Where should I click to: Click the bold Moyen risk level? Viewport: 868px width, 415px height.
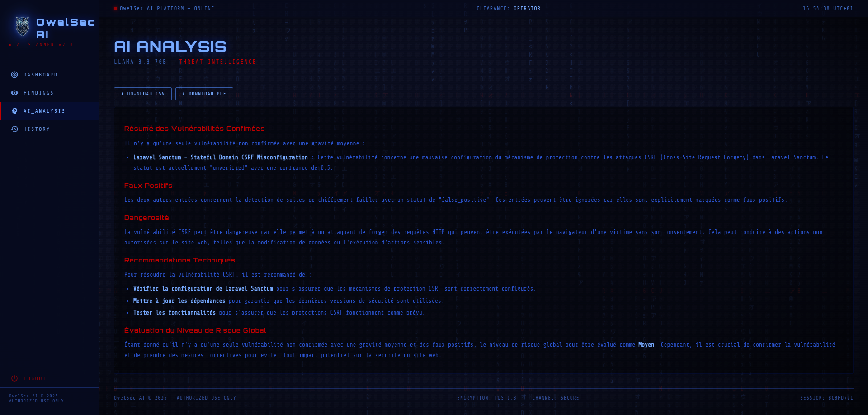pyautogui.click(x=646, y=345)
